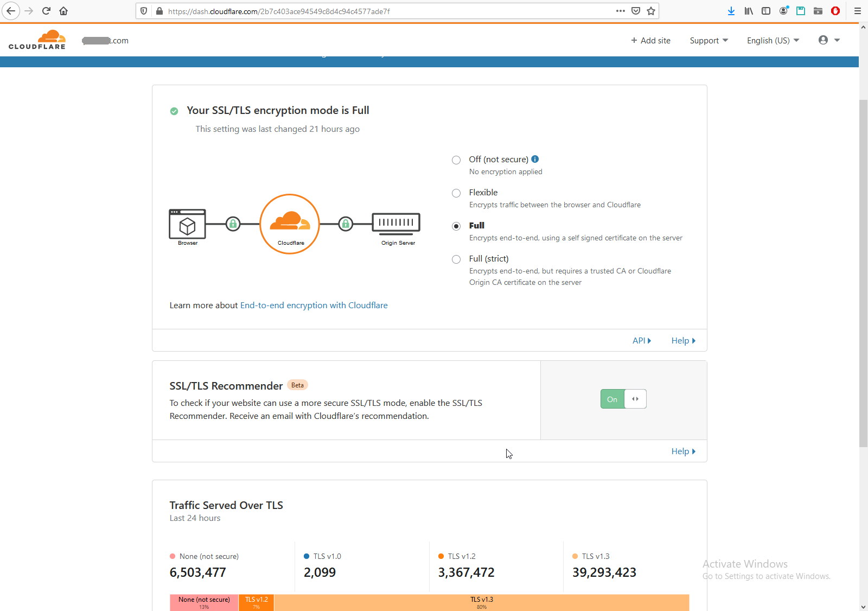This screenshot has width=868, height=611.
Task: Bookmark this page with the star icon
Action: click(651, 11)
